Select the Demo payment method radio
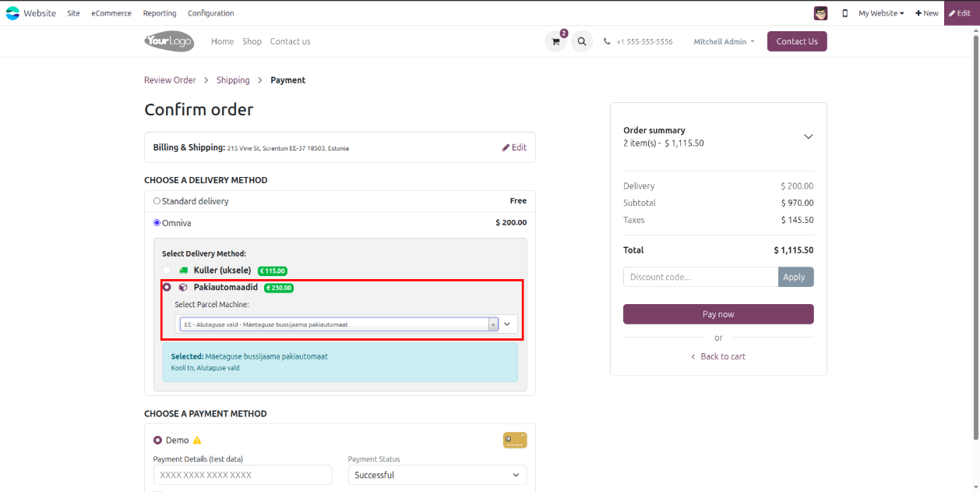The width and height of the screenshot is (980, 492). [157, 441]
